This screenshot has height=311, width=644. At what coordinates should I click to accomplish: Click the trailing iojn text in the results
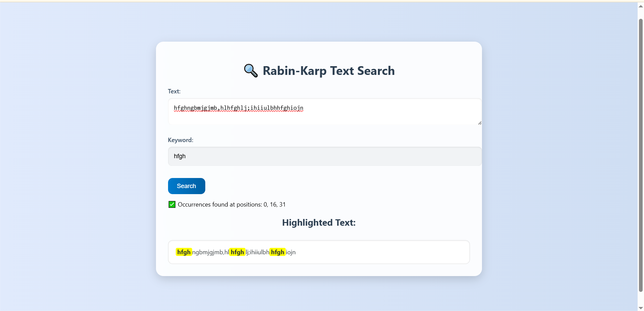point(290,252)
